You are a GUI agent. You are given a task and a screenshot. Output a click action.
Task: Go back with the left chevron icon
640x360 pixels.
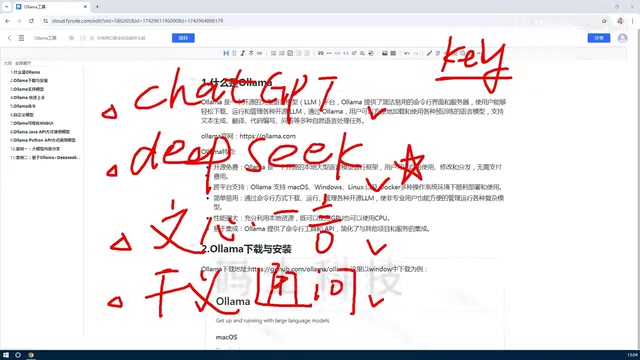[x=9, y=38]
